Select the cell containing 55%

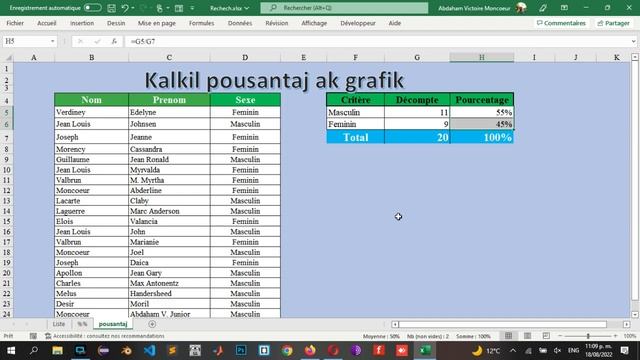tap(482, 112)
